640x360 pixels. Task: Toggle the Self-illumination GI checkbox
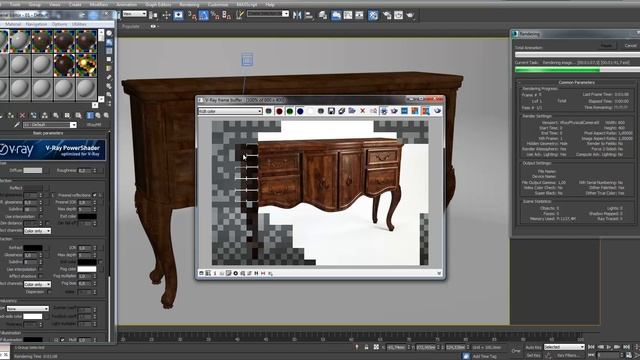(x=62, y=340)
